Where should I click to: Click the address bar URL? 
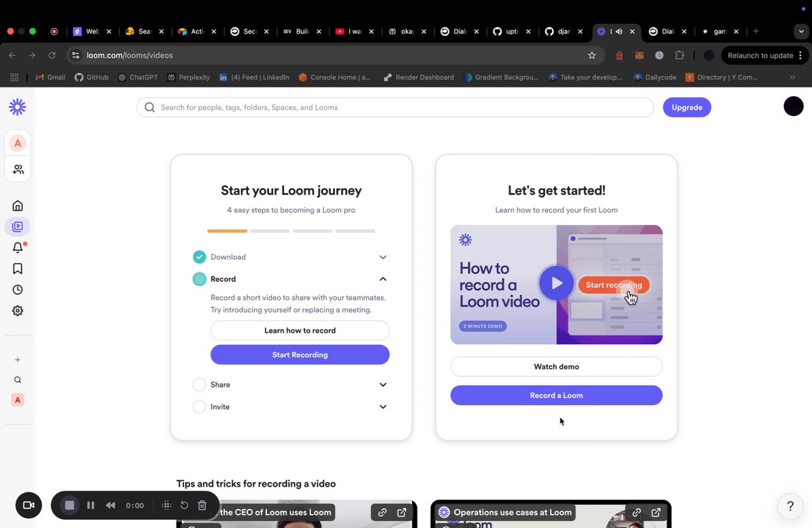129,55
